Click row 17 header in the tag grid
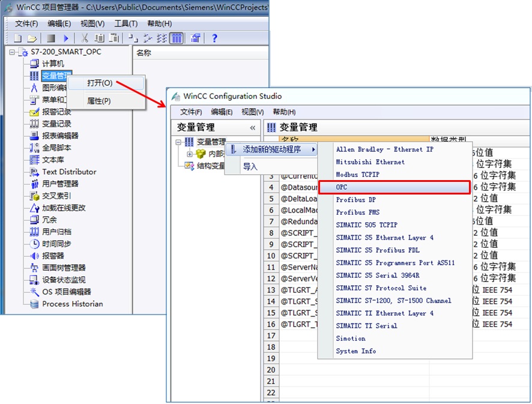Image resolution: width=532 pixels, height=404 pixels. (271, 336)
